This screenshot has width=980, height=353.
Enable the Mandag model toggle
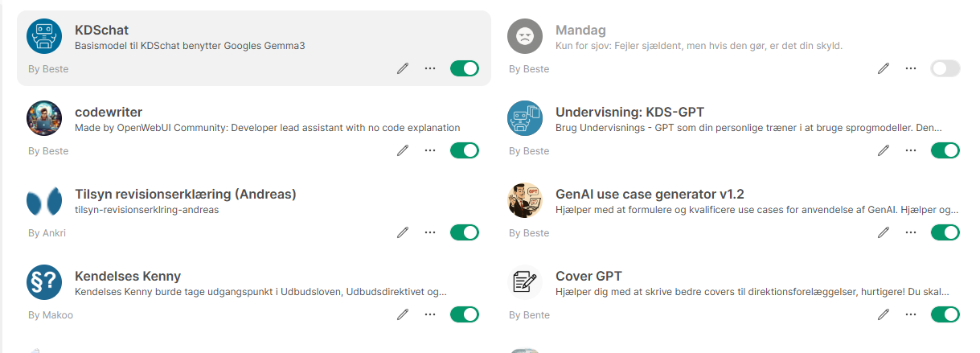tap(945, 68)
